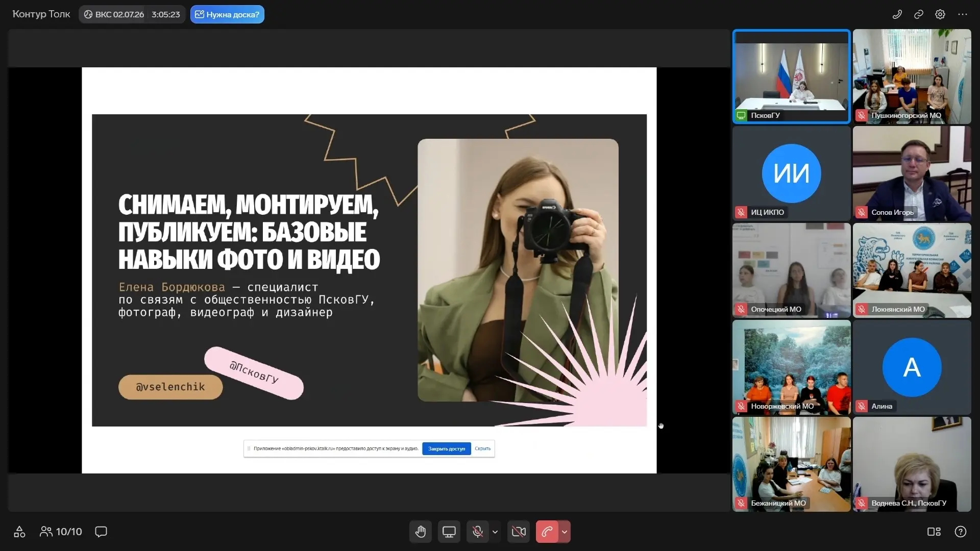Open the participants list 10/10
The image size is (980, 551).
tap(61, 532)
